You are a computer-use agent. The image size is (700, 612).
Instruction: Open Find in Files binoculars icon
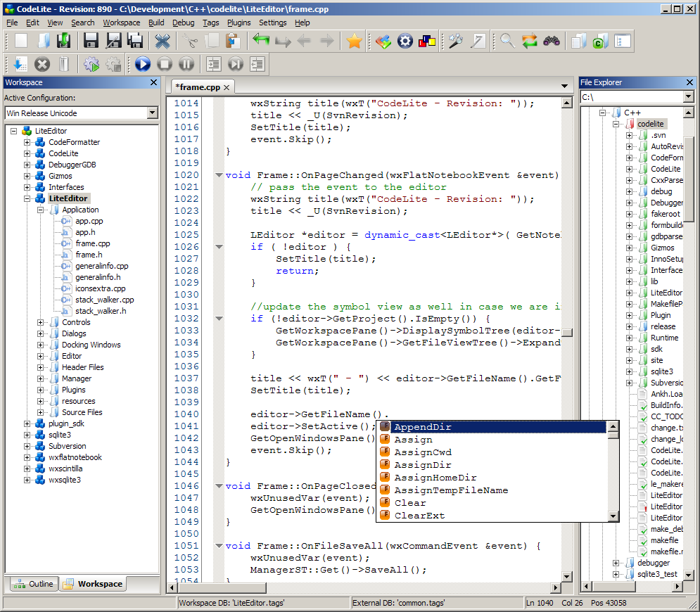coord(552,42)
